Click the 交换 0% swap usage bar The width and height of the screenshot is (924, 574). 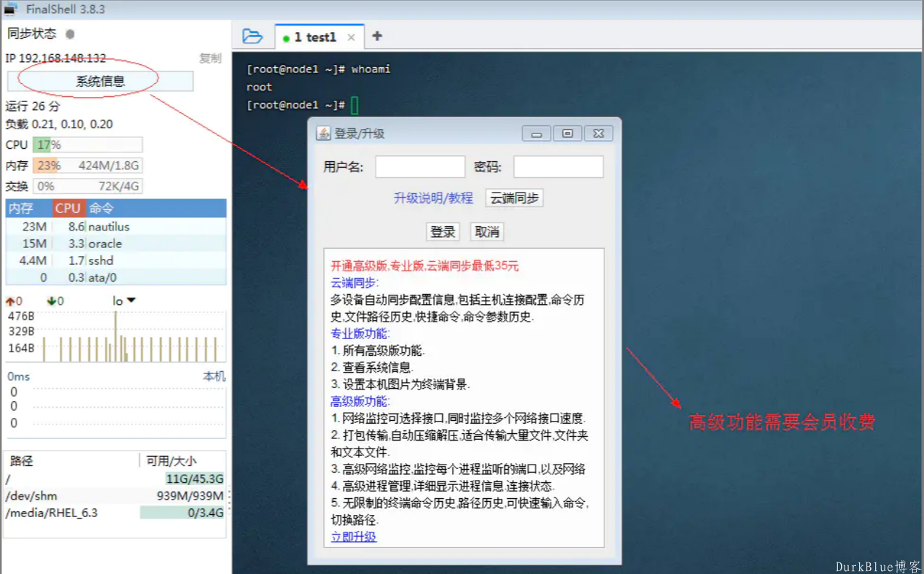pos(88,186)
